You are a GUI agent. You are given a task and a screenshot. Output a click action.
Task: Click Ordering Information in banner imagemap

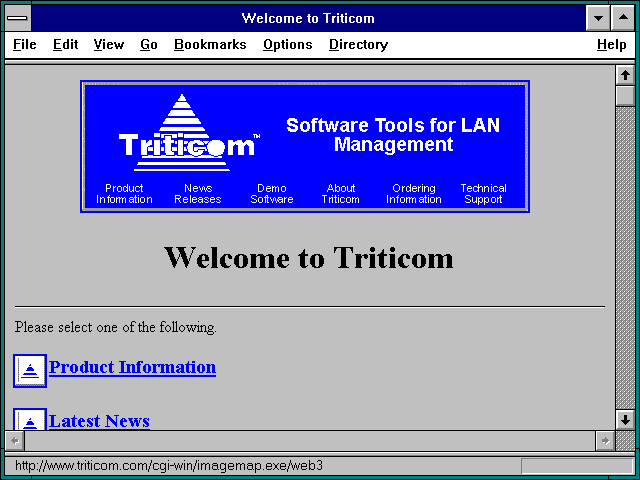click(414, 193)
